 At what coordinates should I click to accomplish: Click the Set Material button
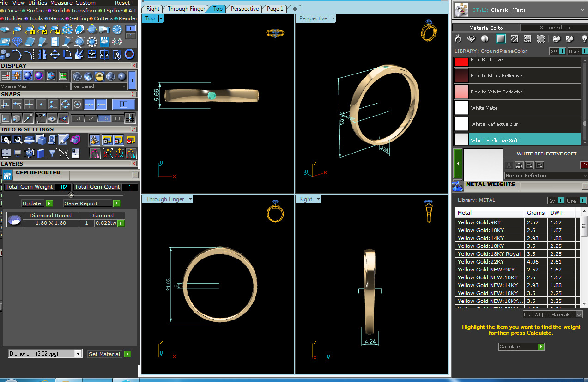coord(109,354)
